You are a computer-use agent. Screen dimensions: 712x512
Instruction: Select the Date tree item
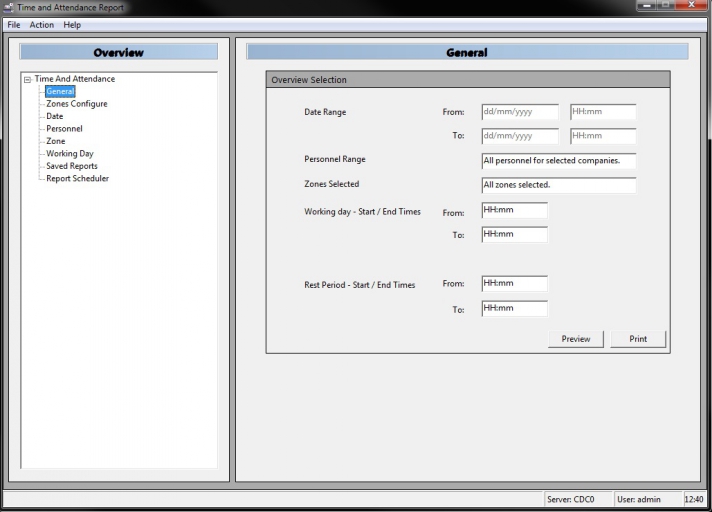click(54, 116)
